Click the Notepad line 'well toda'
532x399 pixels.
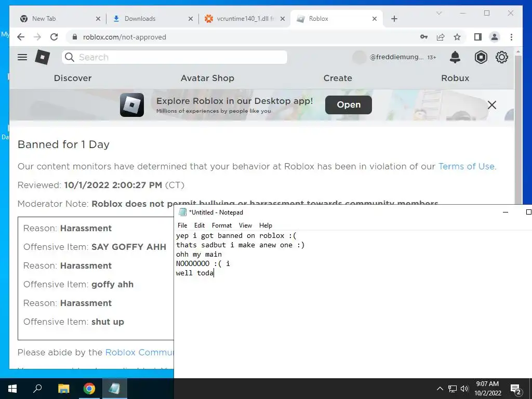point(195,273)
